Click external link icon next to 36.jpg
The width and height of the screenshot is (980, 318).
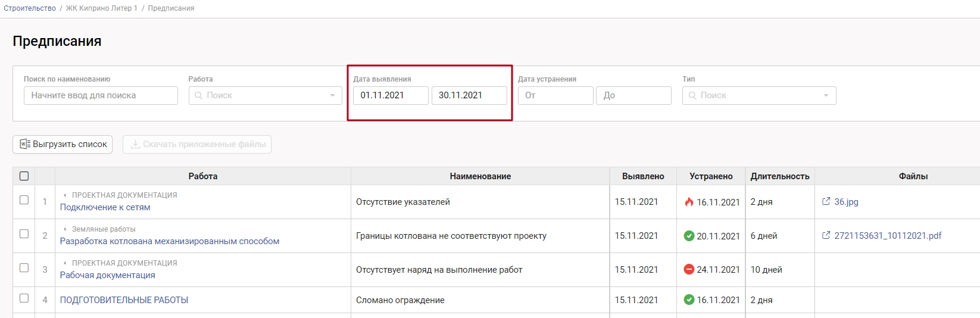click(x=826, y=202)
